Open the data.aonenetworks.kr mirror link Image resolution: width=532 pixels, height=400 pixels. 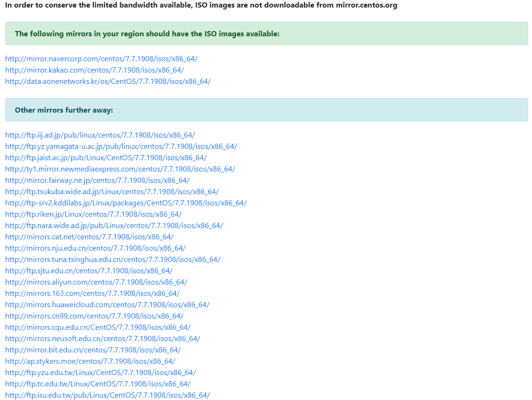coord(108,82)
